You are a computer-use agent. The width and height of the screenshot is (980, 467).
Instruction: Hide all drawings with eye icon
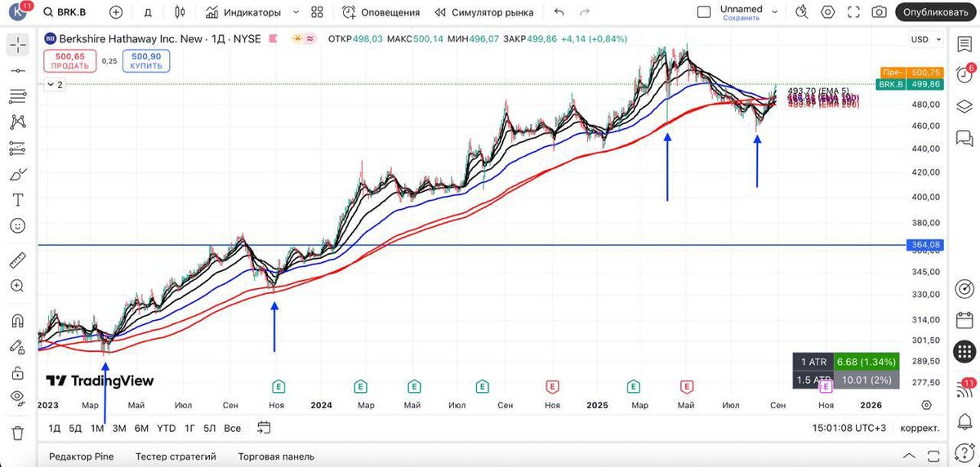click(x=18, y=398)
